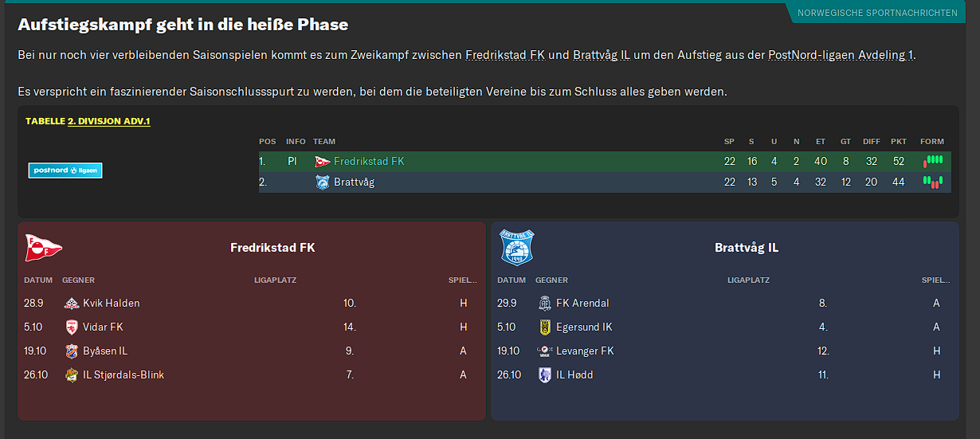Click the Kvik Halden club badge
The height and width of the screenshot is (439, 980).
pyautogui.click(x=72, y=304)
